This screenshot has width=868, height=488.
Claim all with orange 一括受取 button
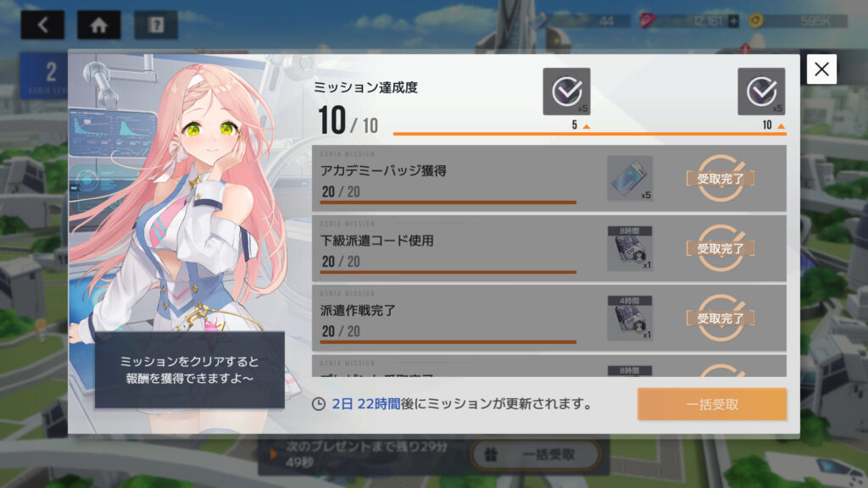(x=712, y=404)
